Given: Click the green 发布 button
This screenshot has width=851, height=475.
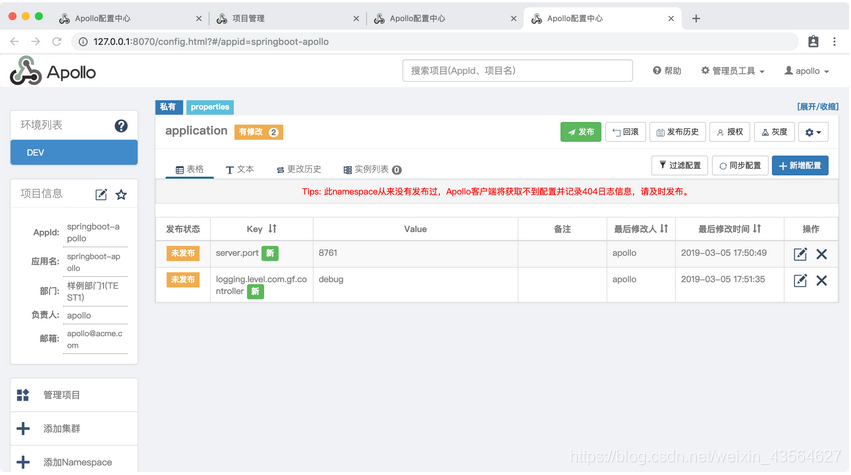Looking at the screenshot, I should pyautogui.click(x=581, y=132).
